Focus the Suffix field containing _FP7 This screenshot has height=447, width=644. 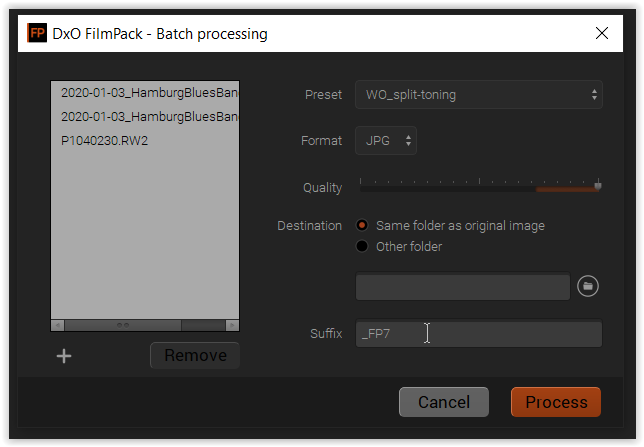tap(478, 333)
